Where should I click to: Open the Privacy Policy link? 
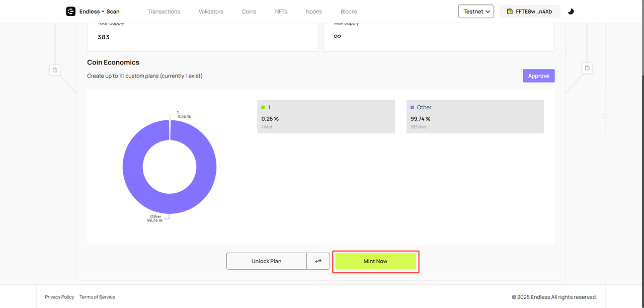pyautogui.click(x=59, y=297)
